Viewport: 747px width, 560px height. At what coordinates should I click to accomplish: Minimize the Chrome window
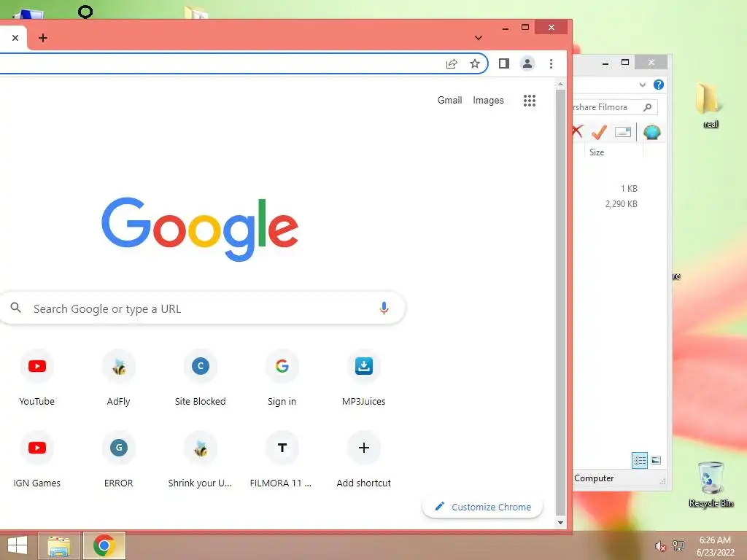(506, 28)
